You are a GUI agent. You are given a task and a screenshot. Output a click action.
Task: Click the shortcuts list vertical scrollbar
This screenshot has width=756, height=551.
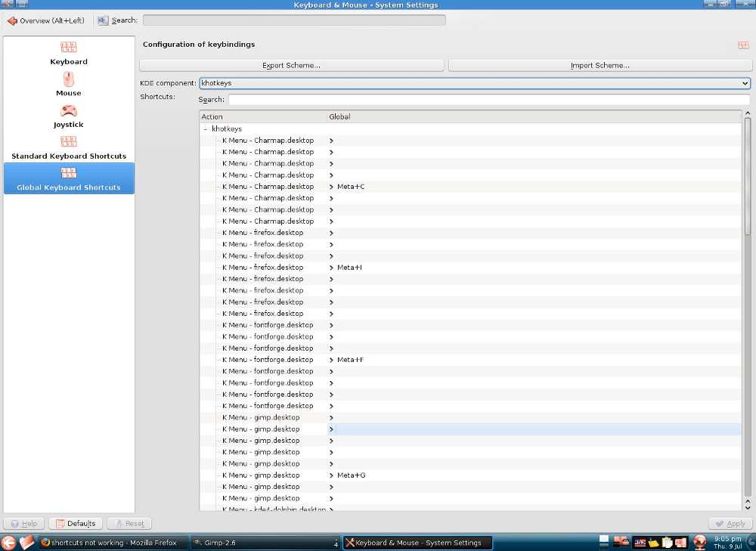pos(747,302)
